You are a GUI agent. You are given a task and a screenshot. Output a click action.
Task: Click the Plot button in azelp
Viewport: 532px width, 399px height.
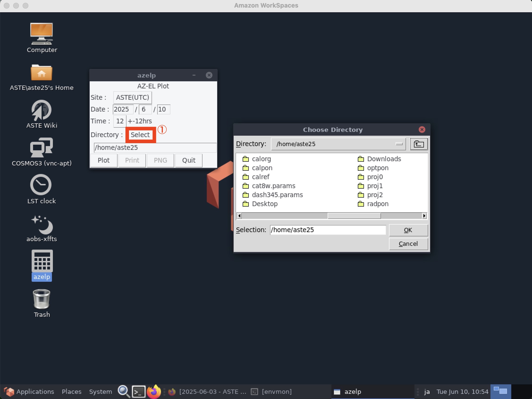point(103,160)
